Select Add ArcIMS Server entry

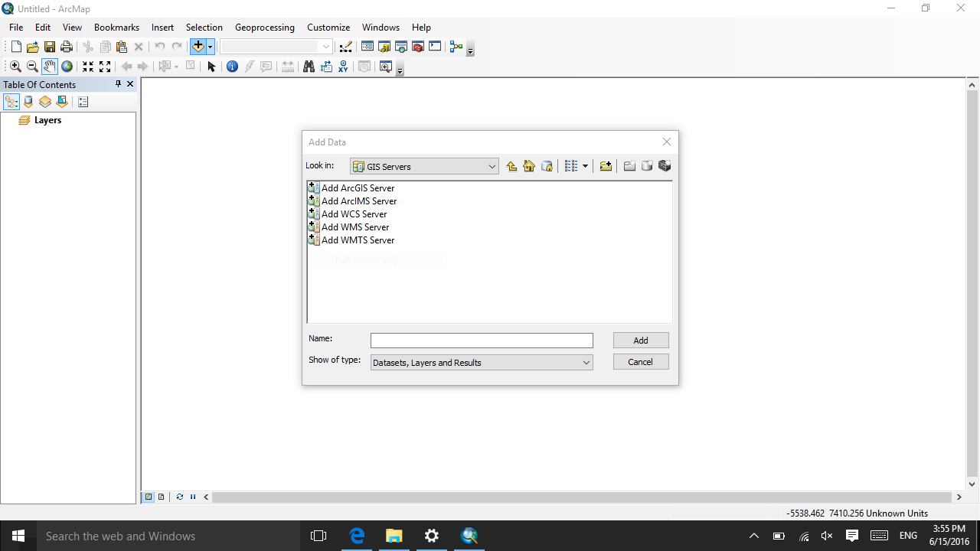point(352,201)
